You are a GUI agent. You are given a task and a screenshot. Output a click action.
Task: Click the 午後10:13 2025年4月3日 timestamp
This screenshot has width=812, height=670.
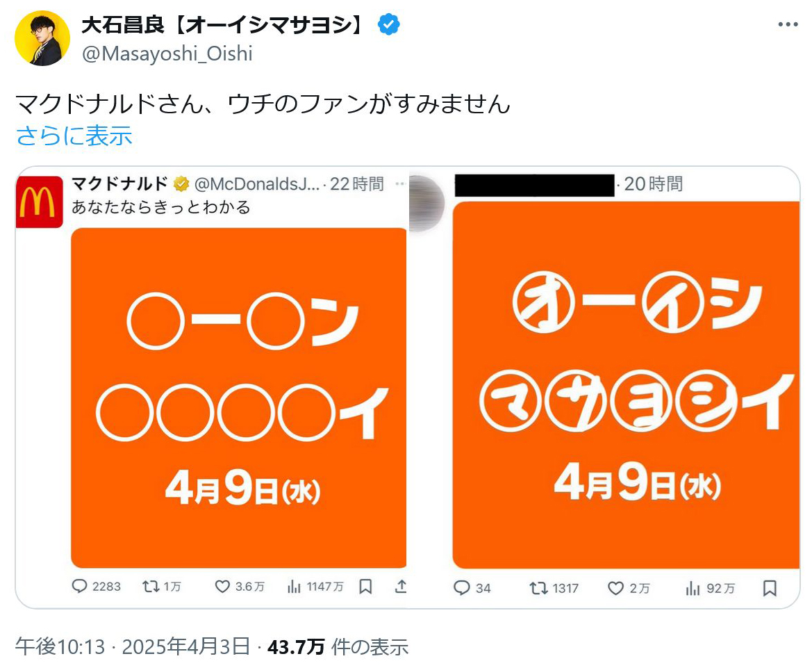point(133,646)
